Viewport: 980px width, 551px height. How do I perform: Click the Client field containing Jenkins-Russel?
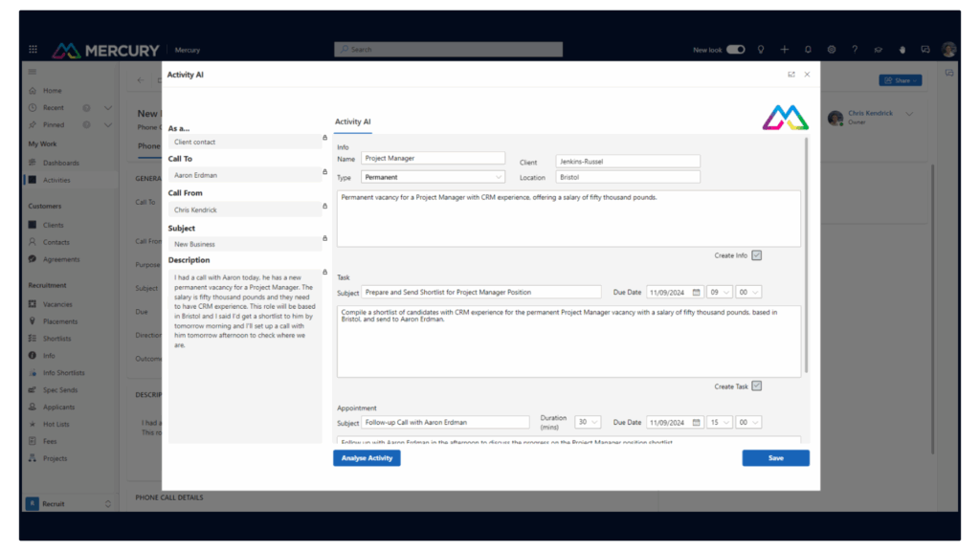click(627, 161)
